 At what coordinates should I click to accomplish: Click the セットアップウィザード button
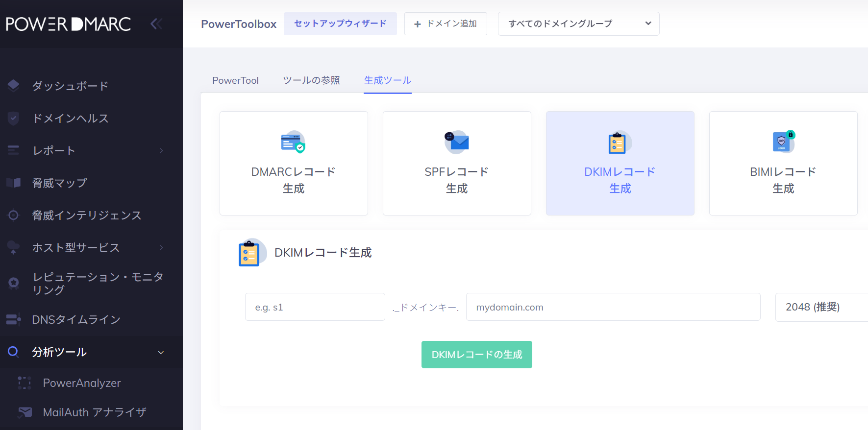pyautogui.click(x=340, y=24)
